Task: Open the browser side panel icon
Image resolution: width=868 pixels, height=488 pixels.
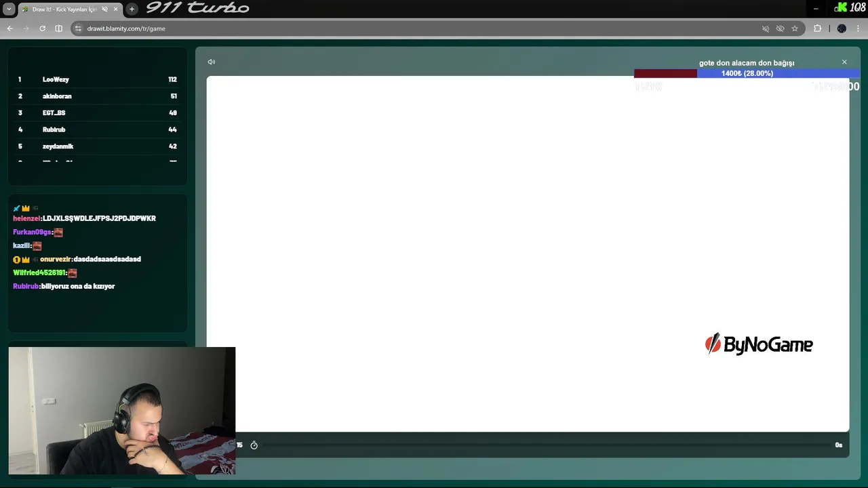Action: tap(58, 28)
